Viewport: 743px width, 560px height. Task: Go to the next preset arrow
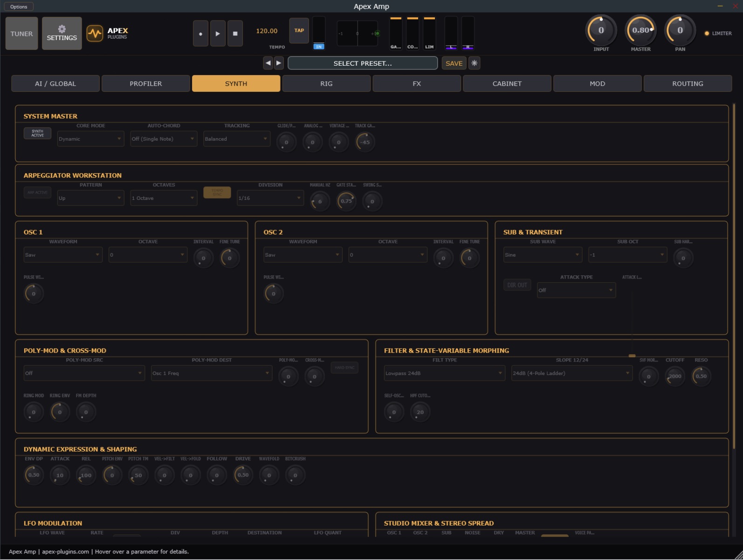279,63
